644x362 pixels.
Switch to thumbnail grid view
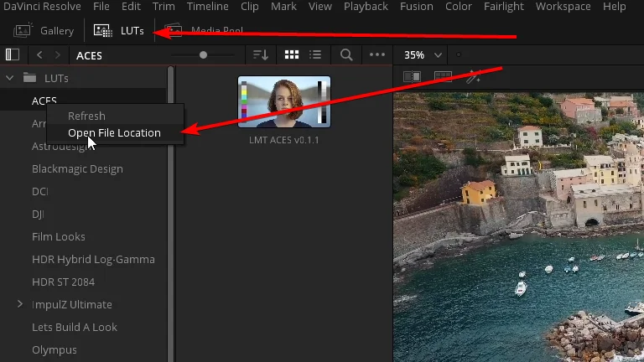(292, 54)
